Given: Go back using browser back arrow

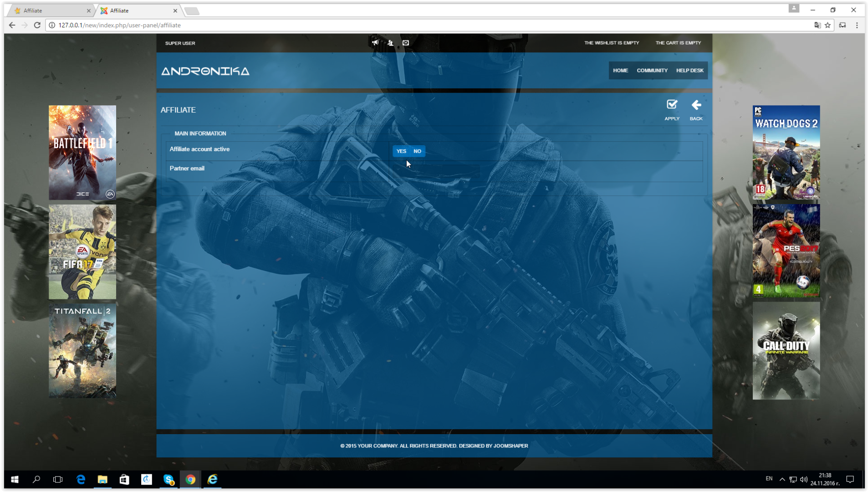Looking at the screenshot, I should coord(12,25).
